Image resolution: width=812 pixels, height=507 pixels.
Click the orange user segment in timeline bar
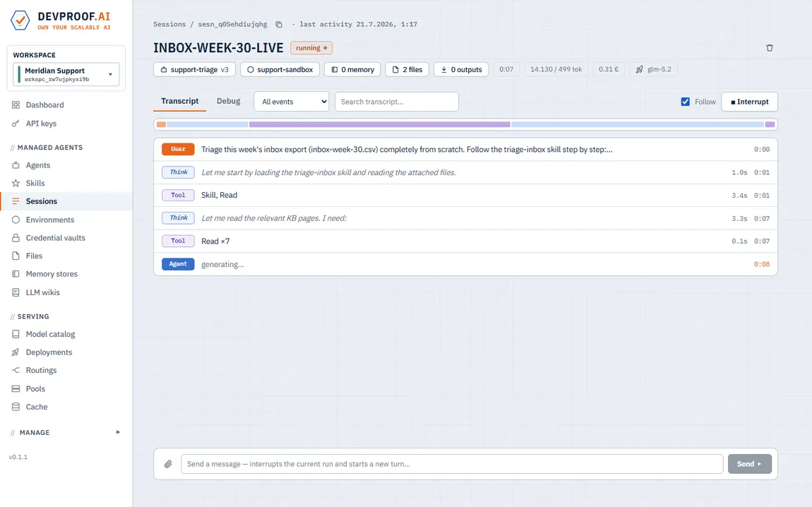tap(161, 124)
